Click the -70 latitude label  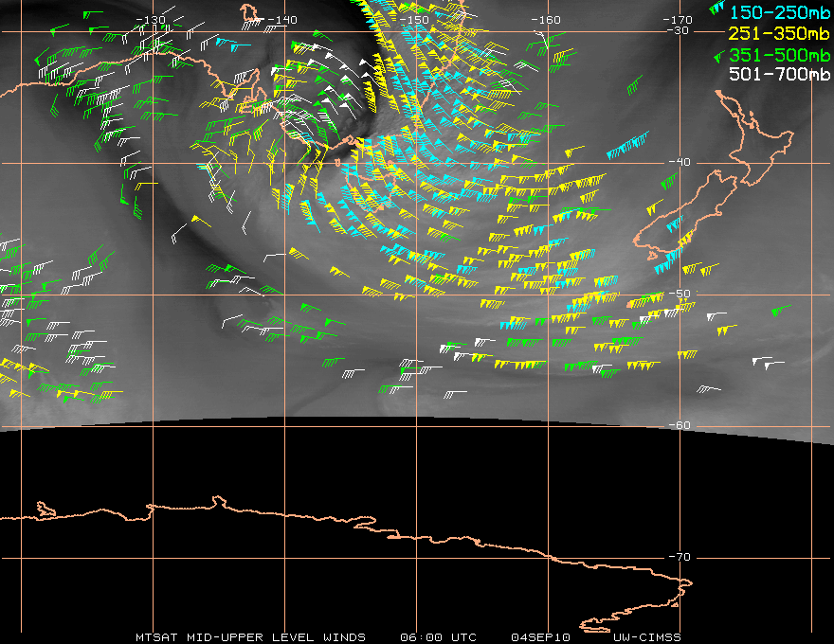click(x=680, y=557)
